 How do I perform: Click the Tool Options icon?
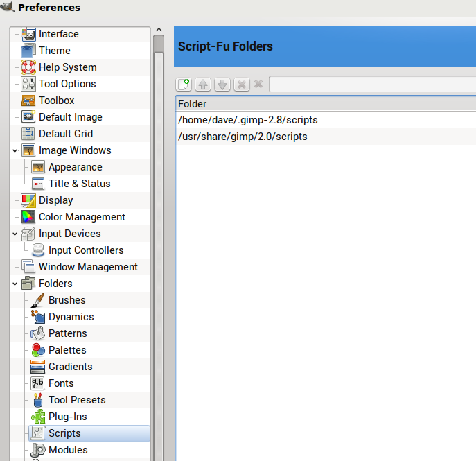pos(28,84)
